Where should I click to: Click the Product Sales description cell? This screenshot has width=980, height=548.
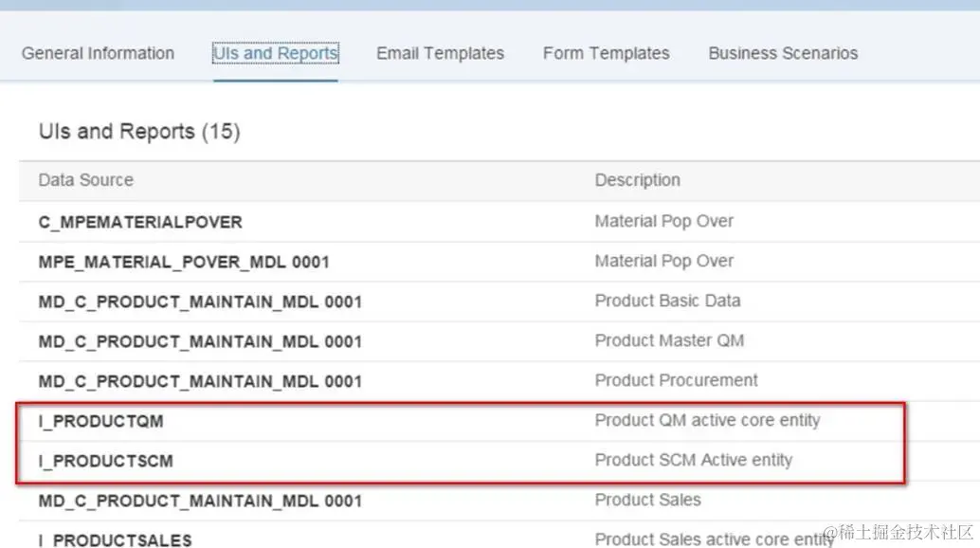647,500
